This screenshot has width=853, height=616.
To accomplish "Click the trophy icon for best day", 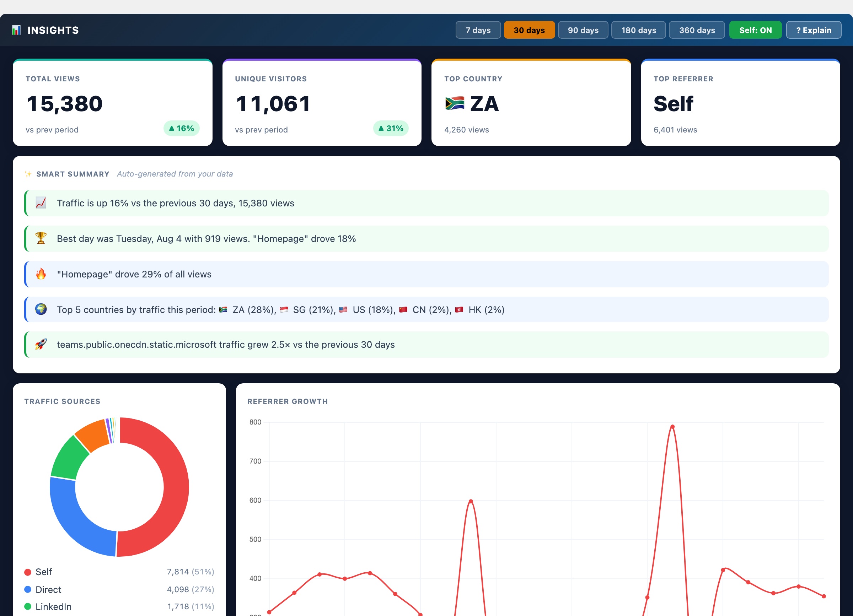I will [x=41, y=238].
